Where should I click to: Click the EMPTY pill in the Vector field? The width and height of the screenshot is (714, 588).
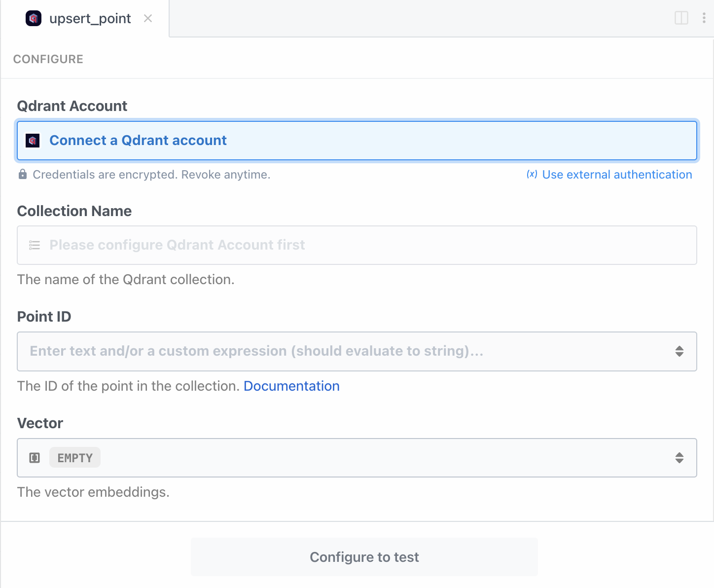pyautogui.click(x=74, y=457)
